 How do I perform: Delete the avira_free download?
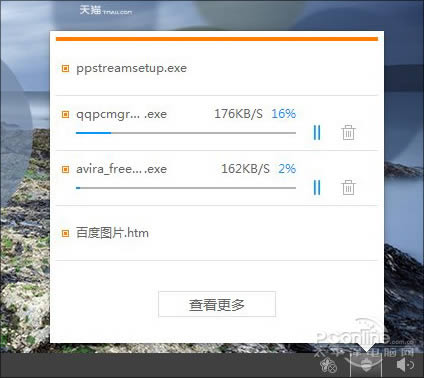[348, 187]
